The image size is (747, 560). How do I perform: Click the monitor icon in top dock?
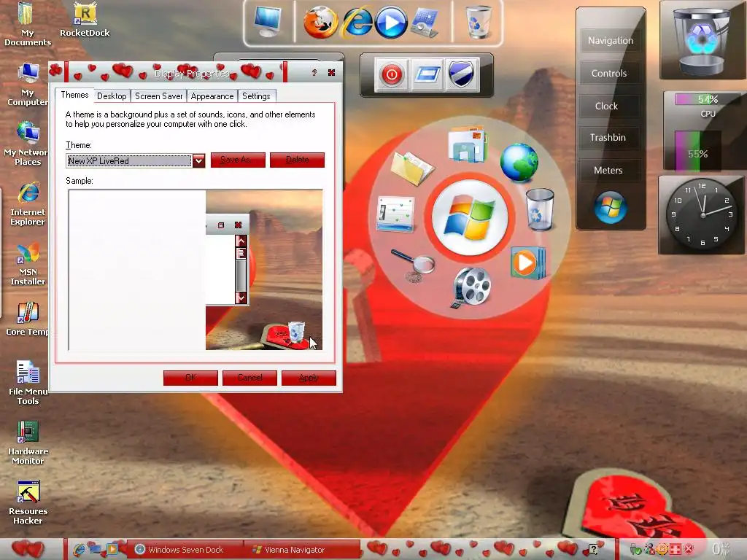[268, 21]
